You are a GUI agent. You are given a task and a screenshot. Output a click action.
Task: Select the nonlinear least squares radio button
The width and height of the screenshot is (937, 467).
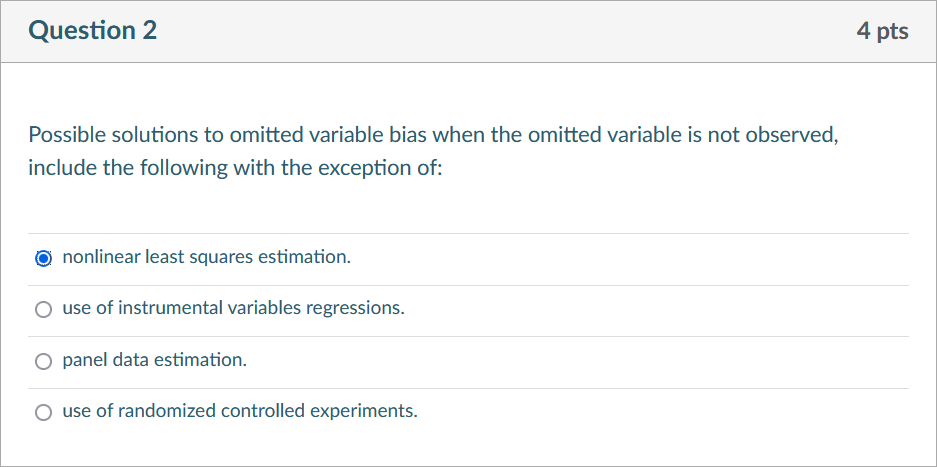tap(43, 258)
